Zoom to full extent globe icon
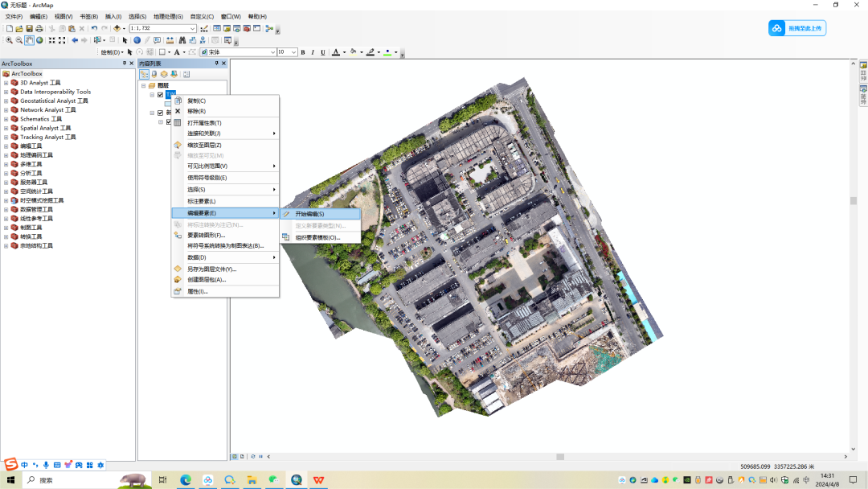This screenshot has width=868, height=489. click(x=39, y=40)
